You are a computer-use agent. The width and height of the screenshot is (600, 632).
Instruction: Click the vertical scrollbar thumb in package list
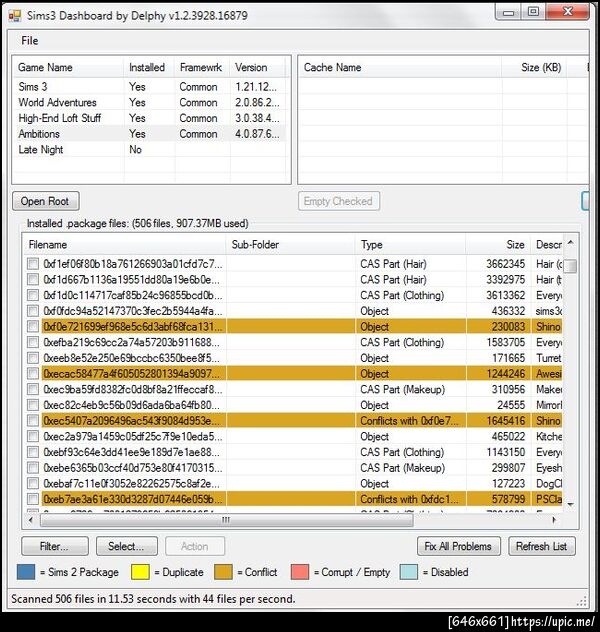coord(570,266)
